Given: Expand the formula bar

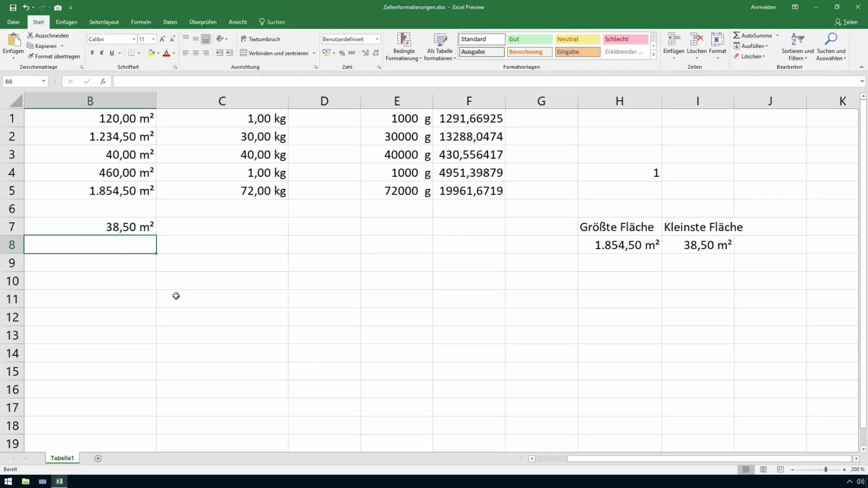Looking at the screenshot, I should (x=862, y=81).
